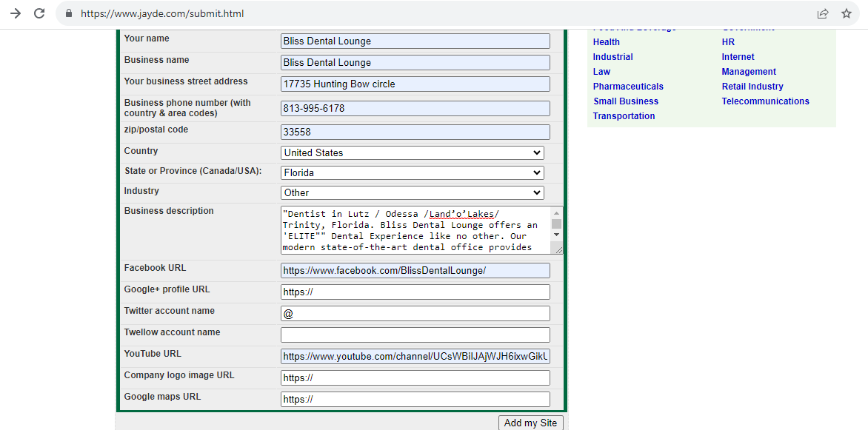Reload the page with refresh icon

(39, 13)
